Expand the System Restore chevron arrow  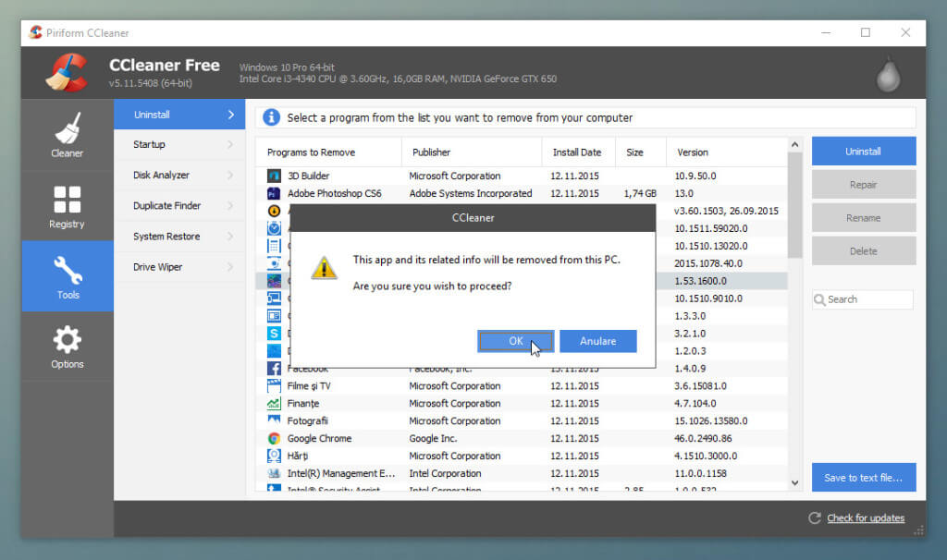230,237
